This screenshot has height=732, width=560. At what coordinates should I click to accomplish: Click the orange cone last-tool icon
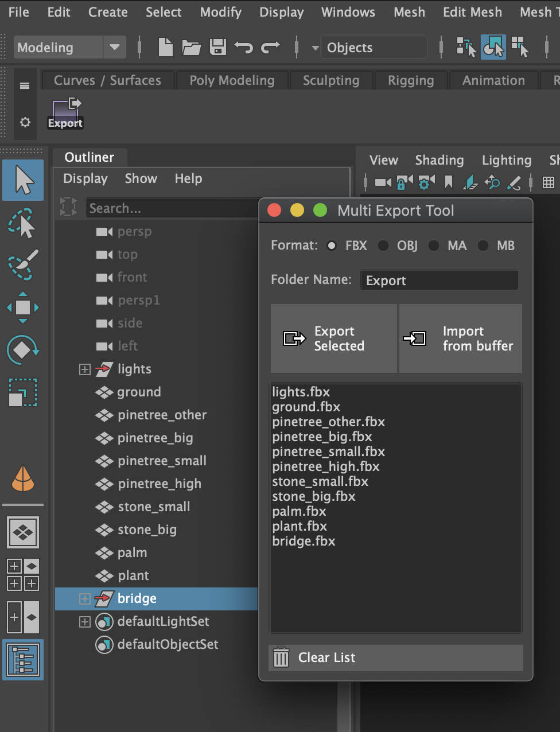click(23, 478)
